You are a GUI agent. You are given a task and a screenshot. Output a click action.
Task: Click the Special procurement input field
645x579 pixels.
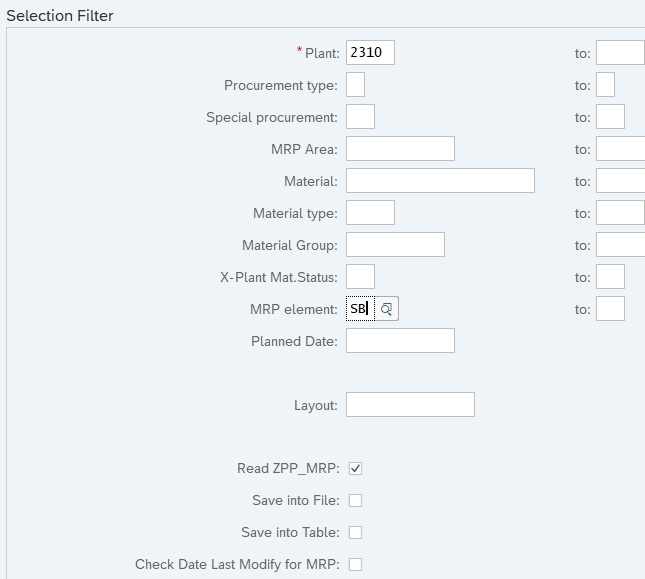pyautogui.click(x=360, y=117)
